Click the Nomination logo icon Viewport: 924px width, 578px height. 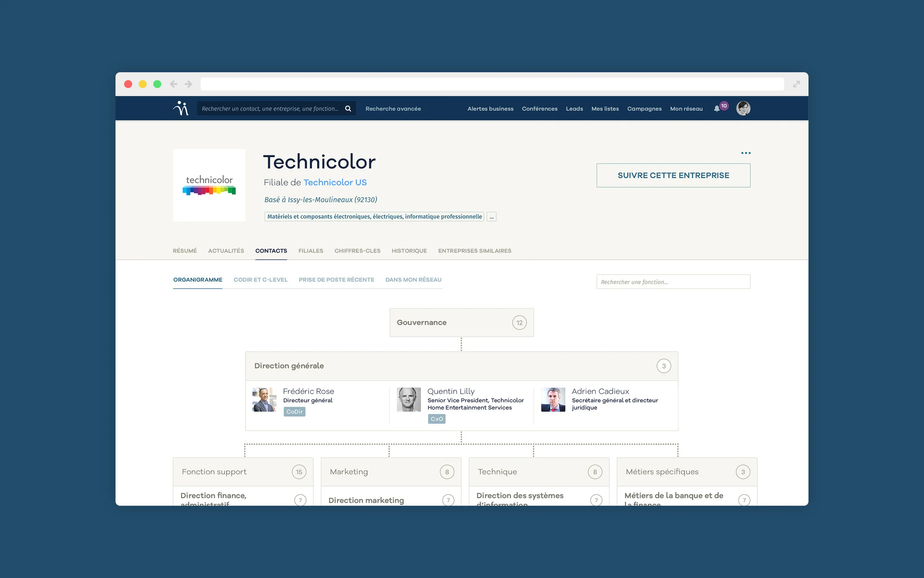tap(181, 109)
